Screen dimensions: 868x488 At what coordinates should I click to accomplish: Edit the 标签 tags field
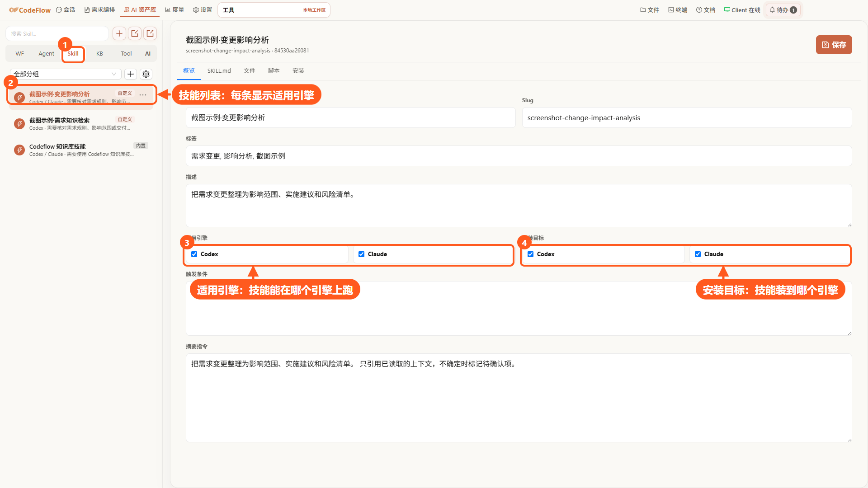519,156
